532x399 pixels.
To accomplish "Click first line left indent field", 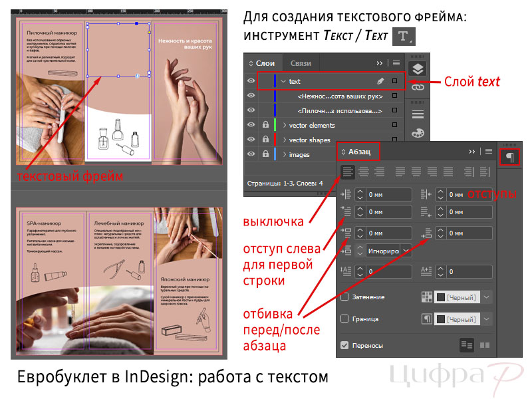I will [x=389, y=211].
